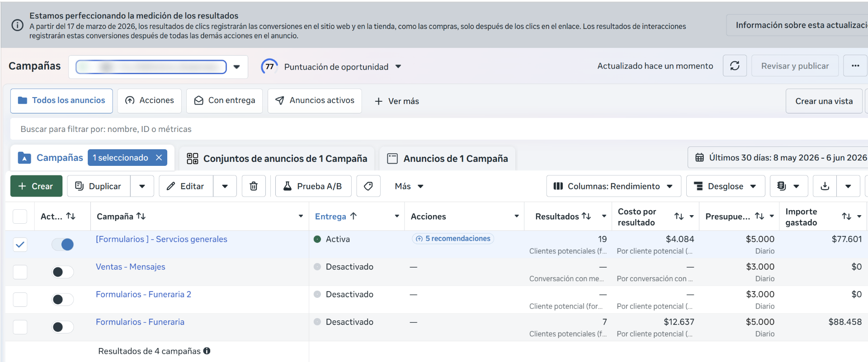Select the Todos los anuncios tab
This screenshot has width=868, height=362.
(61, 100)
